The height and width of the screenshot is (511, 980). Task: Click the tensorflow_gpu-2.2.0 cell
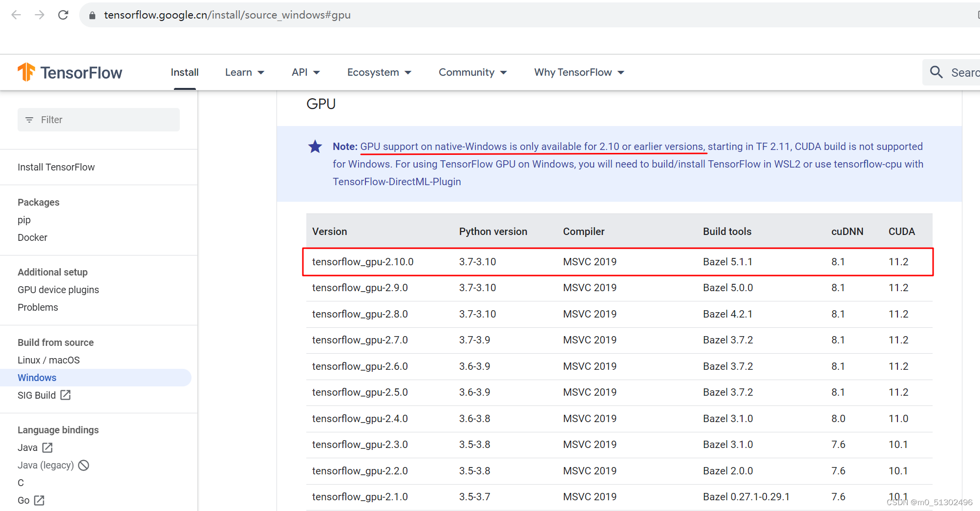[360, 471]
